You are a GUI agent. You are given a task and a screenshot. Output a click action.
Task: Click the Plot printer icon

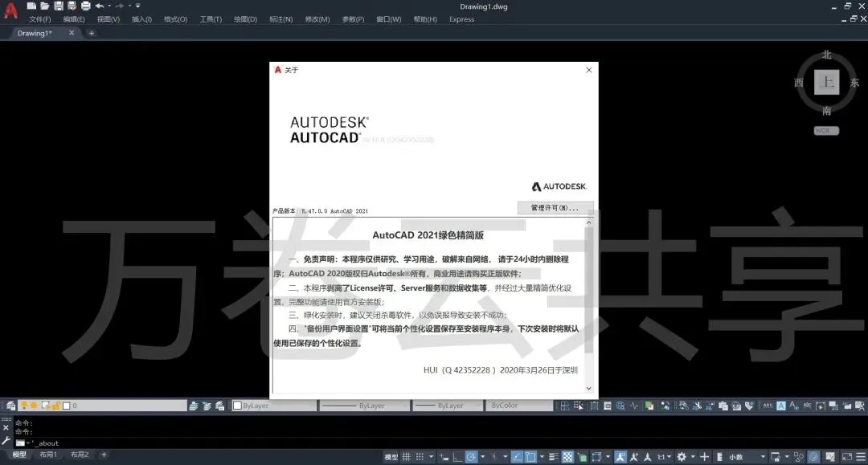(x=85, y=6)
